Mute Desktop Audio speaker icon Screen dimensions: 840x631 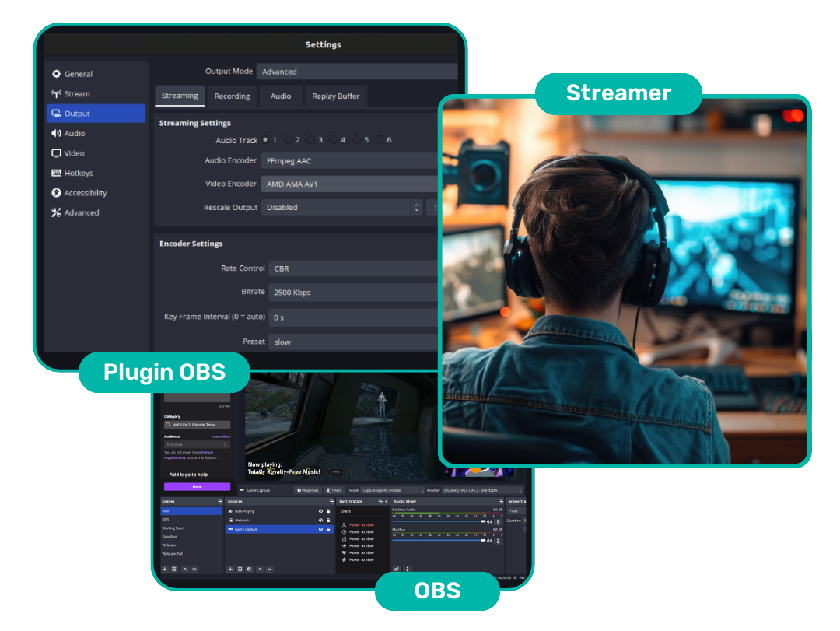pyautogui.click(x=489, y=521)
